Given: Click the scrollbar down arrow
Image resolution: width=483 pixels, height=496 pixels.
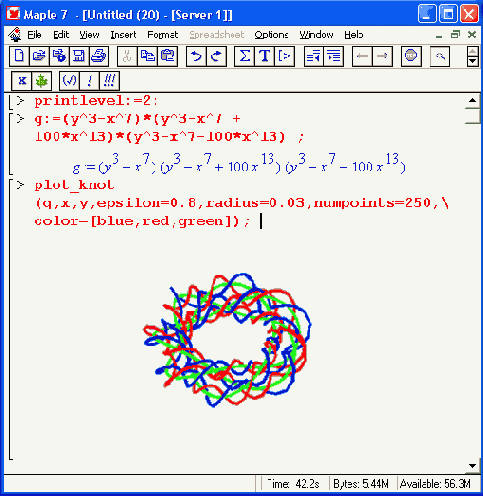Looking at the screenshot, I should [x=473, y=466].
